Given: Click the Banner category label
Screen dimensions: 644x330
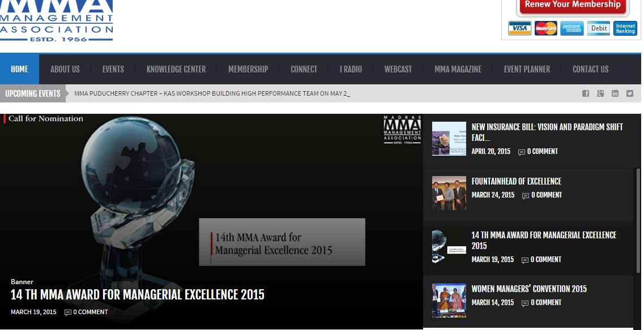Looking at the screenshot, I should tap(22, 281).
